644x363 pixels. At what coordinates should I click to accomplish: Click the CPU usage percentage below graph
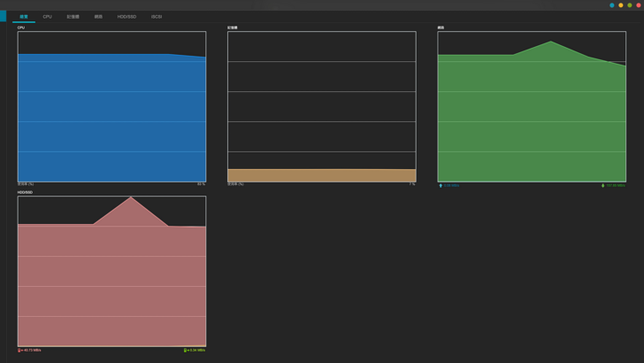[x=201, y=184]
